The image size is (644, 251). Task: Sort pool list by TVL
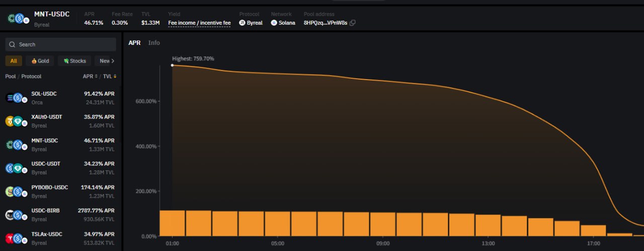[109, 77]
